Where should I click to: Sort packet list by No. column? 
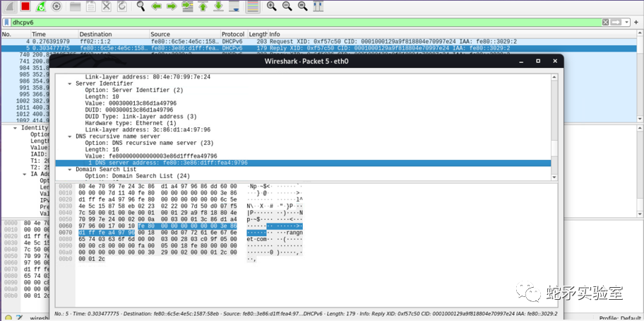tap(16, 34)
